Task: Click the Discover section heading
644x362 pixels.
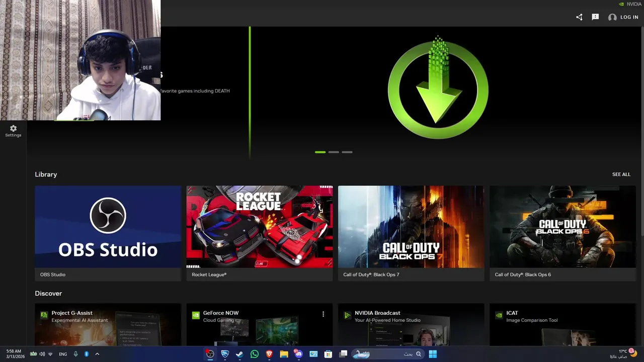Action: [48, 293]
